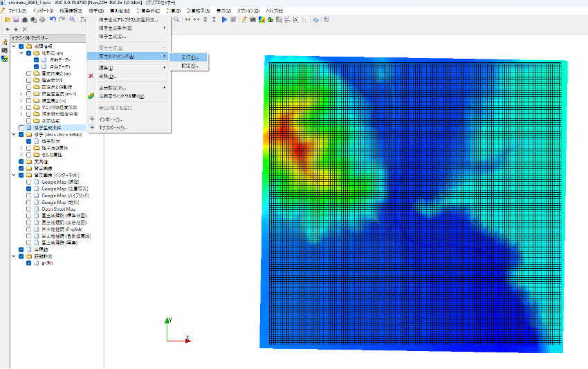Click the first horizontal move arrows icon
Screen dimensions: 588x369
click(187, 19)
